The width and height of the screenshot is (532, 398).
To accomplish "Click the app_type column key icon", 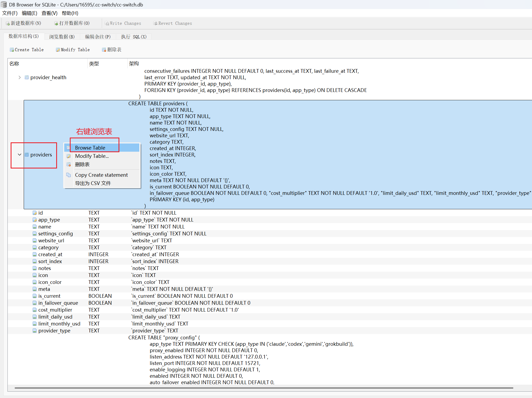I will click(x=35, y=220).
